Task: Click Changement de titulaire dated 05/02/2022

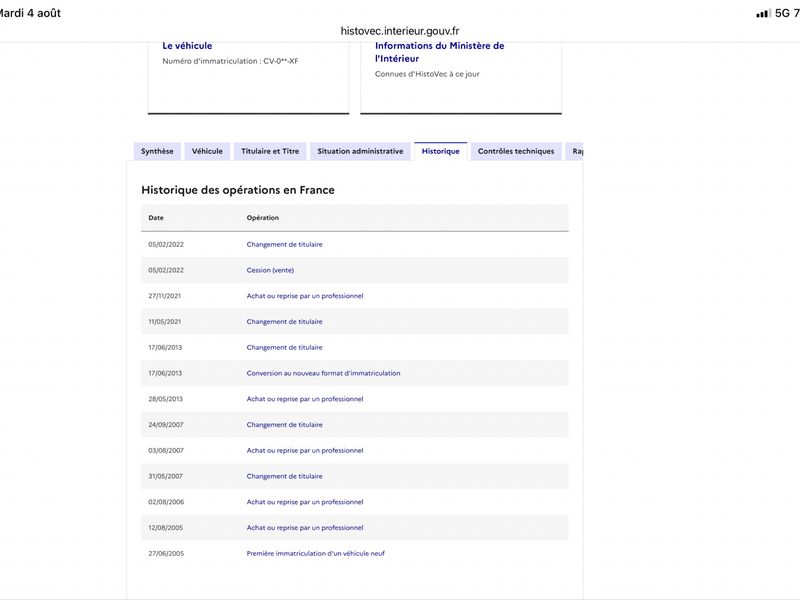Action: click(x=284, y=244)
